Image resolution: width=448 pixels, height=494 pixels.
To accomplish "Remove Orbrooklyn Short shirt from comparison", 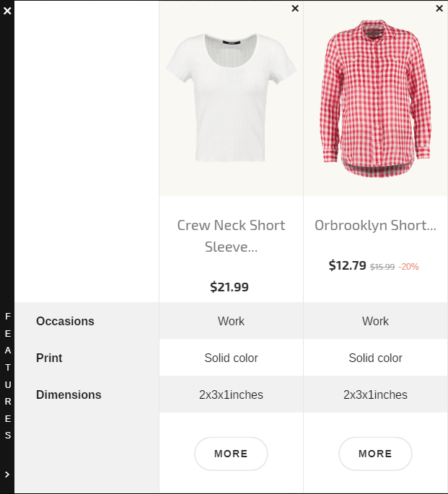I will pos(439,9).
